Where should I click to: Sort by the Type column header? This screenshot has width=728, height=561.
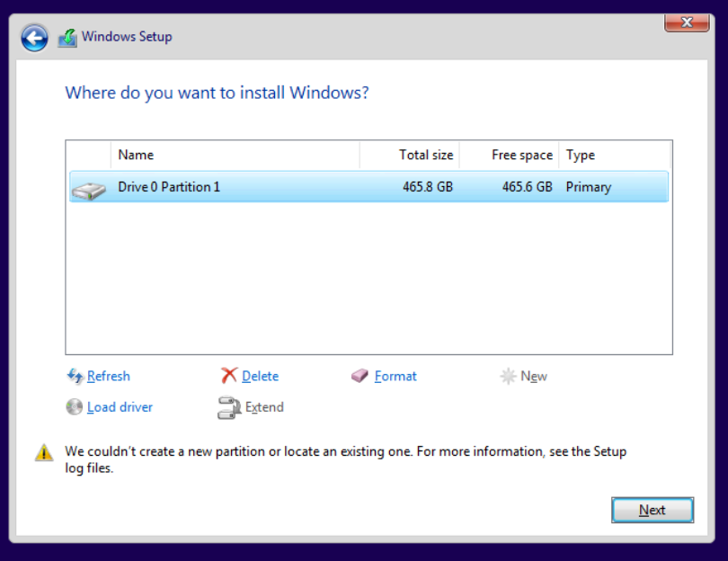615,156
